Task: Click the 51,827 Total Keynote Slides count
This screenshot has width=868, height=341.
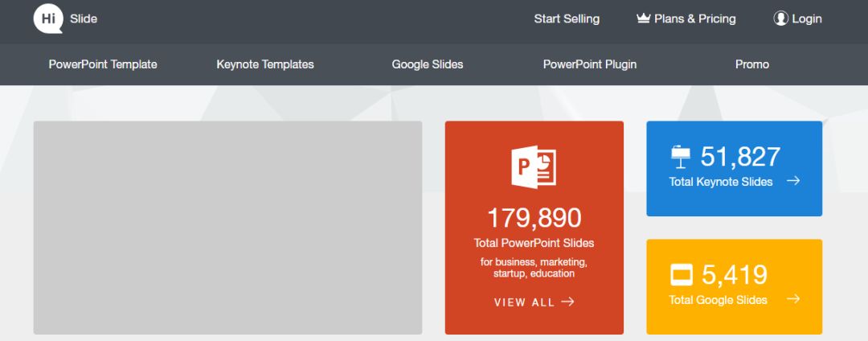Action: point(740,157)
